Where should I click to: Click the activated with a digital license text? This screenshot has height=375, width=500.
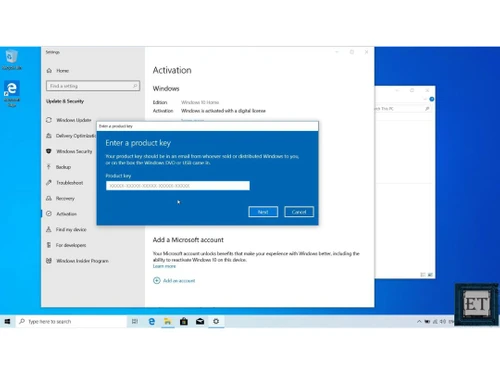223,111
